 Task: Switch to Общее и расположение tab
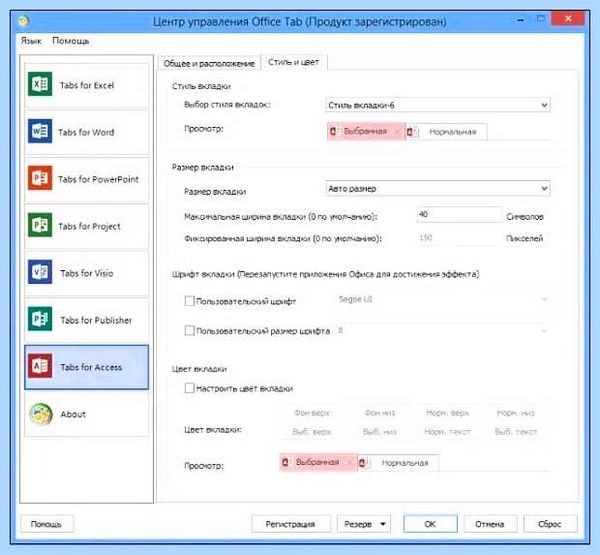tap(209, 63)
